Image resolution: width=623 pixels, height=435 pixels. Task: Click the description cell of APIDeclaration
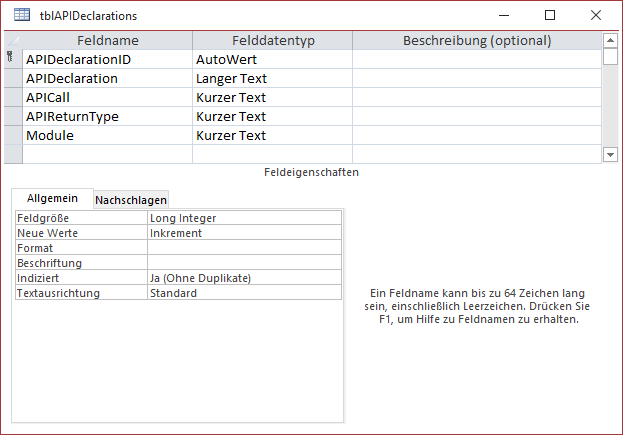pos(477,78)
